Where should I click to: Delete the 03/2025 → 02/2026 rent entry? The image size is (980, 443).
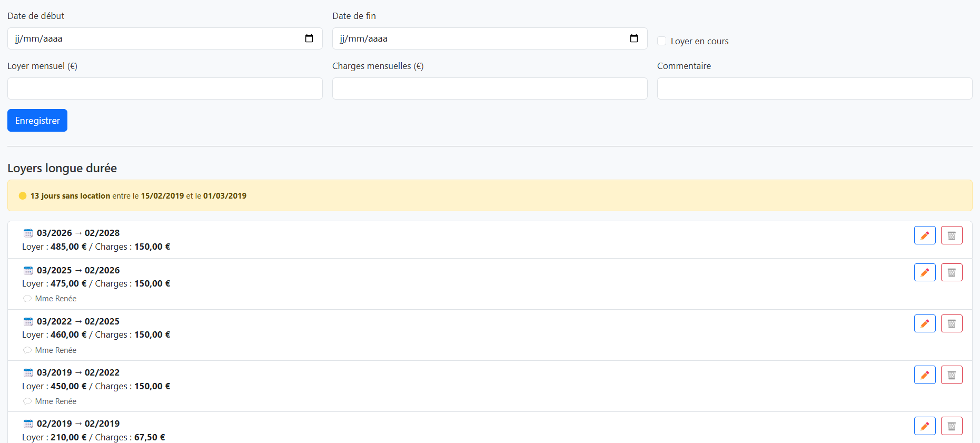[951, 272]
